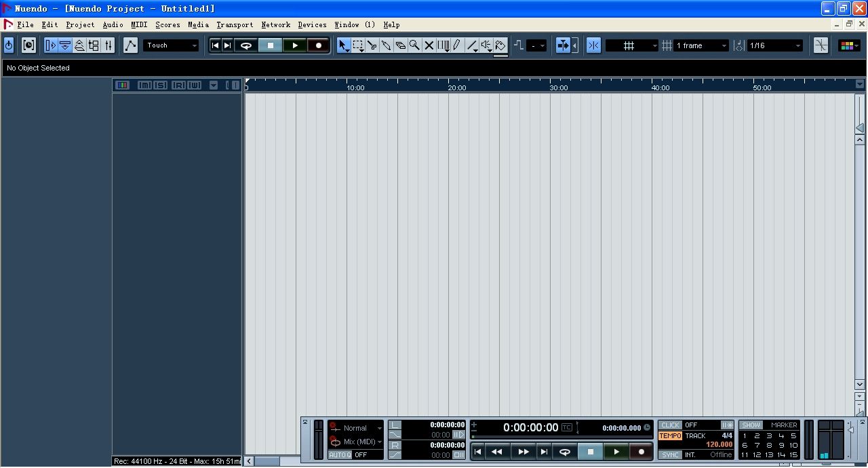The image size is (868, 468).
Task: Select the Zoom magnifier tool
Action: [x=414, y=45]
